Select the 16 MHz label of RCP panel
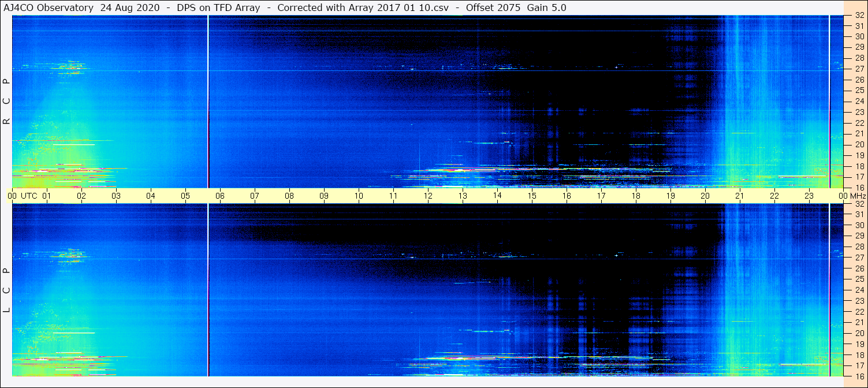Image resolution: width=868 pixels, height=388 pixels. [859, 187]
